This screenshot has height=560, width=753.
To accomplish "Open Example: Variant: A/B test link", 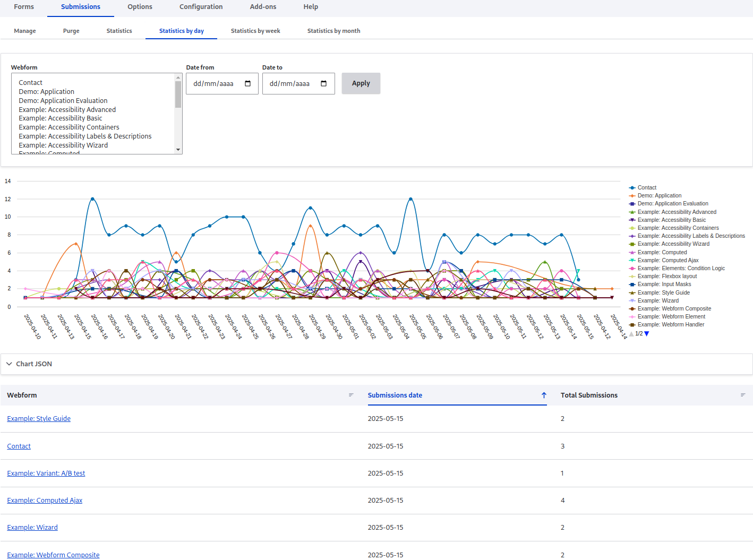I will [x=46, y=473].
